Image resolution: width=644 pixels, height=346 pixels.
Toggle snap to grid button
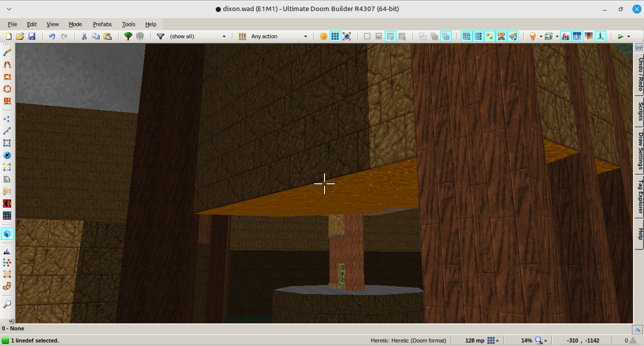pos(466,36)
